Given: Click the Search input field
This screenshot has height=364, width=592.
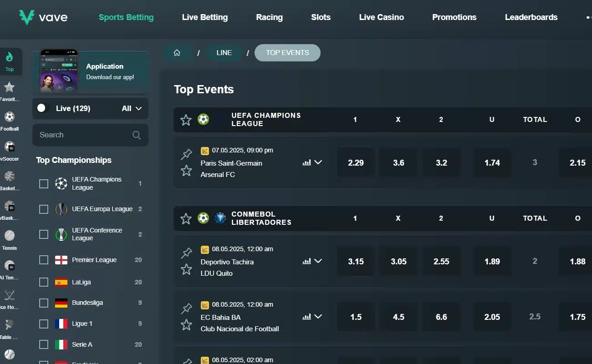Looking at the screenshot, I should (90, 135).
